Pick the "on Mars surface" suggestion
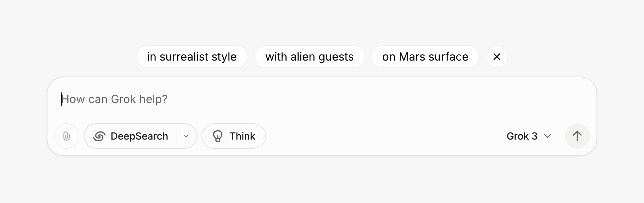Viewport: 644px width, 203px height. coord(425,57)
